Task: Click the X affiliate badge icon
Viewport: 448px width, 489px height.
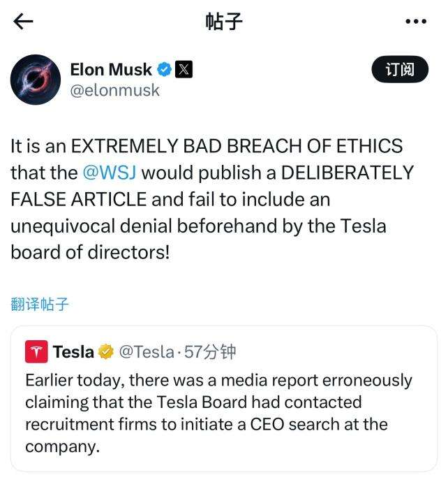Action: point(184,70)
